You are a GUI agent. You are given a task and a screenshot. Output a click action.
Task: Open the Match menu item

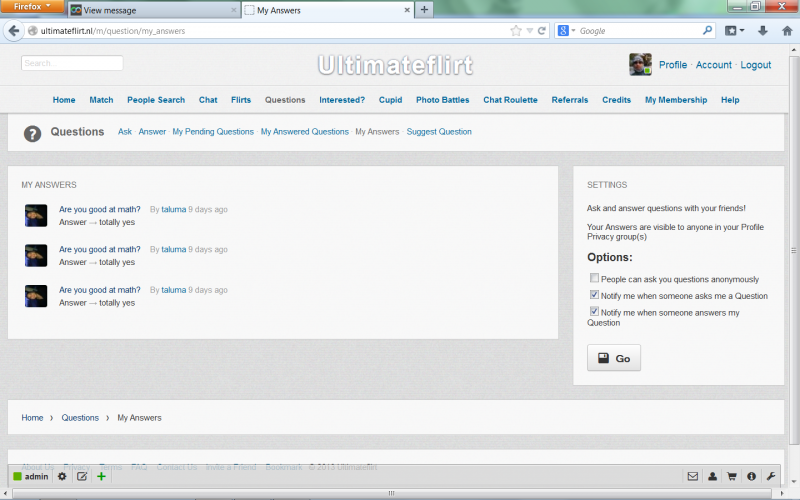[x=102, y=100]
